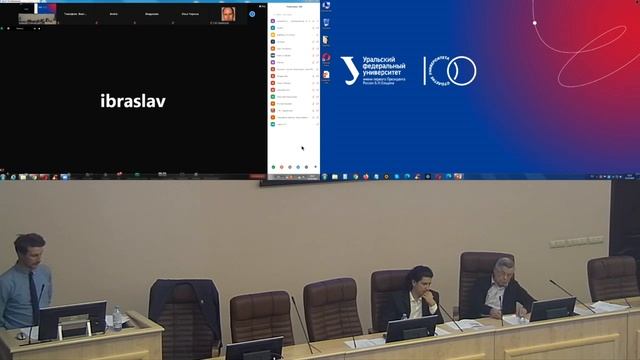The image size is (640, 360).
Task: Open the system tray clock
Action: tap(630, 177)
